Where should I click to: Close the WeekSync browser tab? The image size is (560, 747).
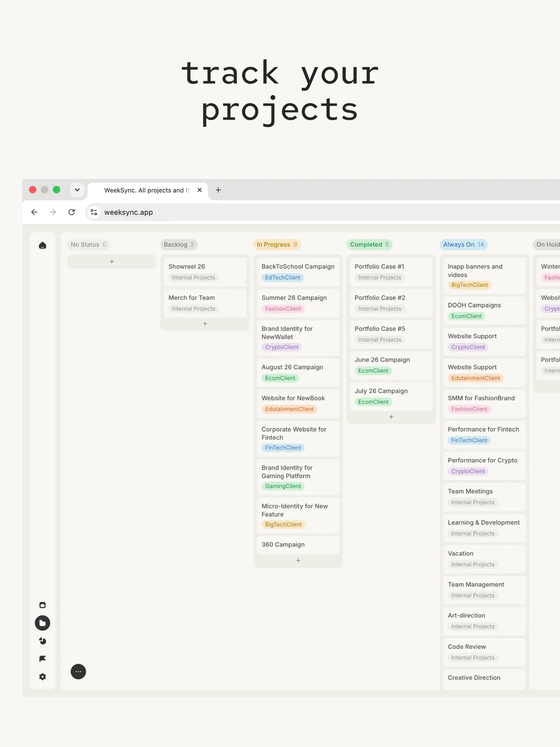tap(199, 190)
